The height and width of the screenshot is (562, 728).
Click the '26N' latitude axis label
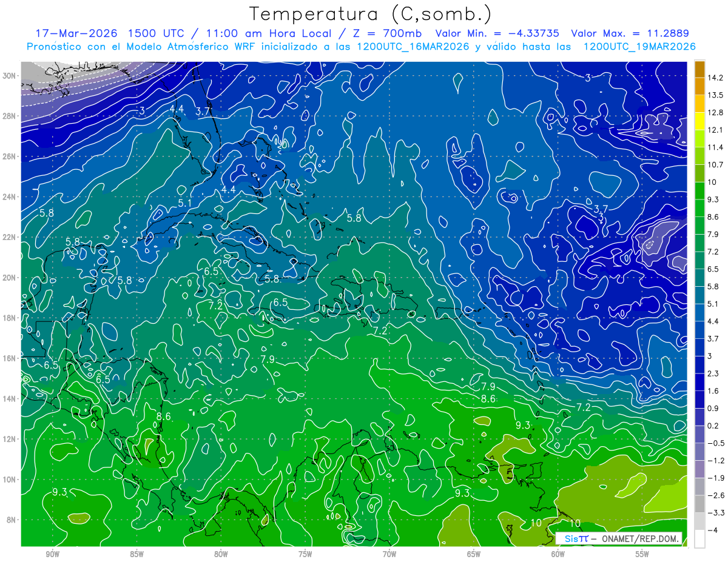pos(9,156)
